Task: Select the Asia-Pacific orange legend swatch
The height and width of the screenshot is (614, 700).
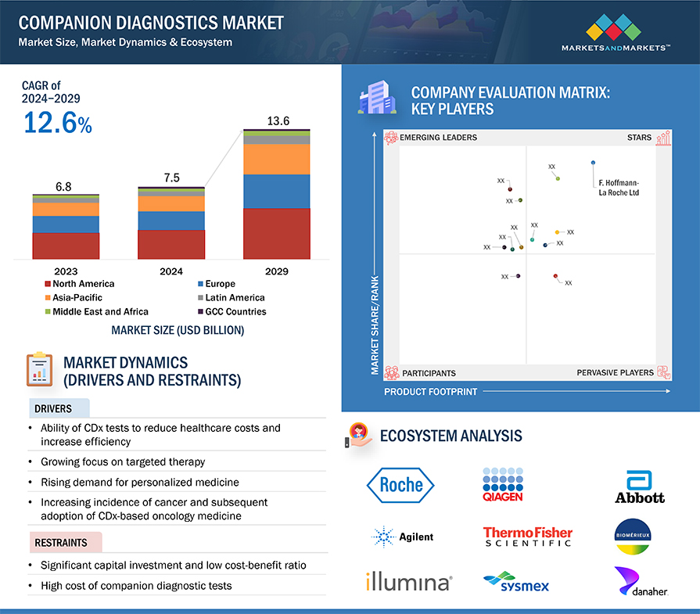Action: pos(48,298)
